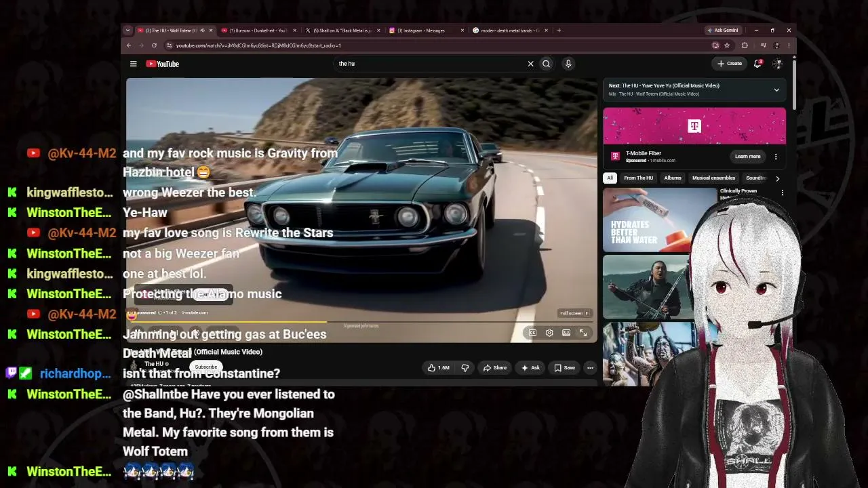
Task: Like the video with 1.6M likes
Action: 439,368
